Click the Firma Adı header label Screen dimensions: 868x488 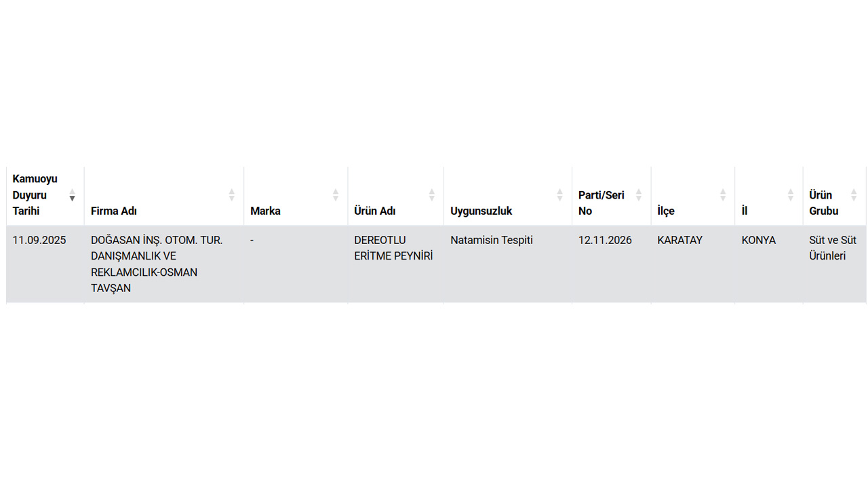(x=114, y=211)
